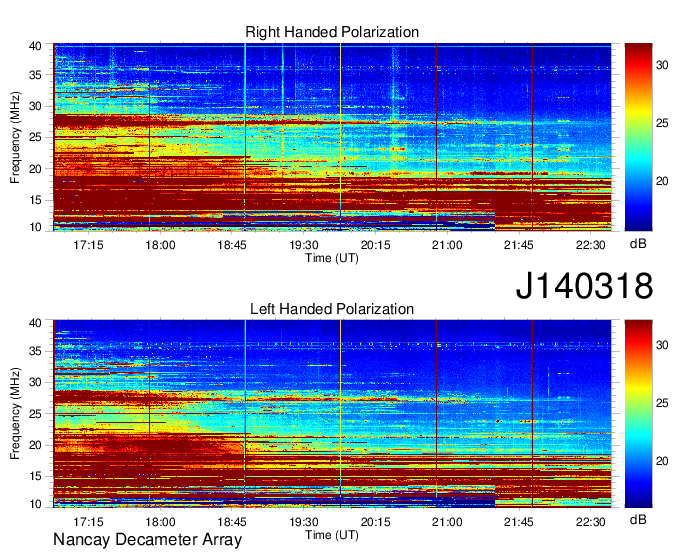The height and width of the screenshot is (552, 680).
Task: Click the 'Frequency (MHz)' axis label of the Left Handed plot
Action: click(x=15, y=414)
